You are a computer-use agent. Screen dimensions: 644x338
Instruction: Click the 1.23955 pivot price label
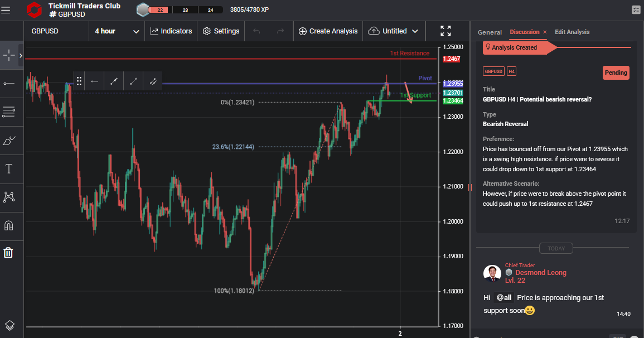(x=453, y=84)
